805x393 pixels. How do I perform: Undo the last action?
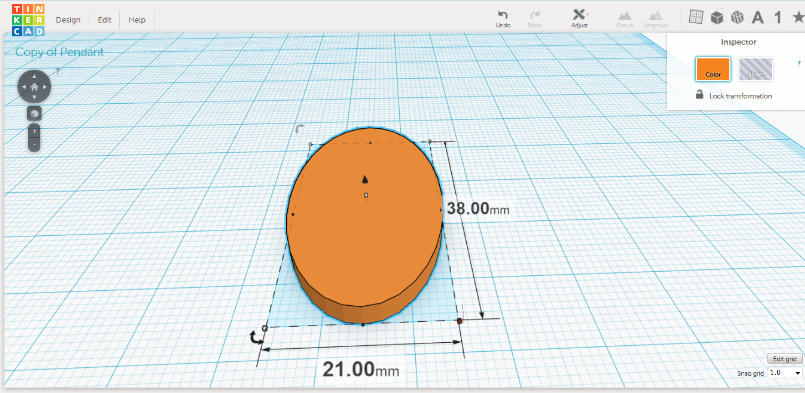[503, 19]
